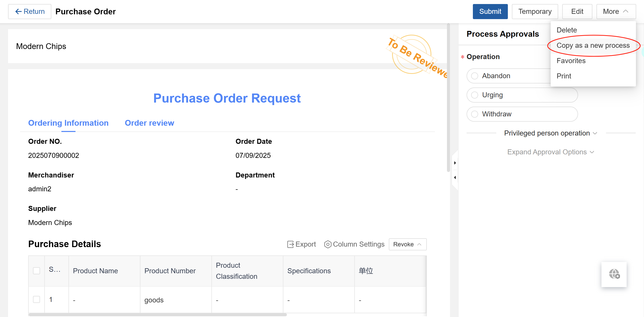Switch to the Order review tab
Image resolution: width=644 pixels, height=317 pixels.
149,123
